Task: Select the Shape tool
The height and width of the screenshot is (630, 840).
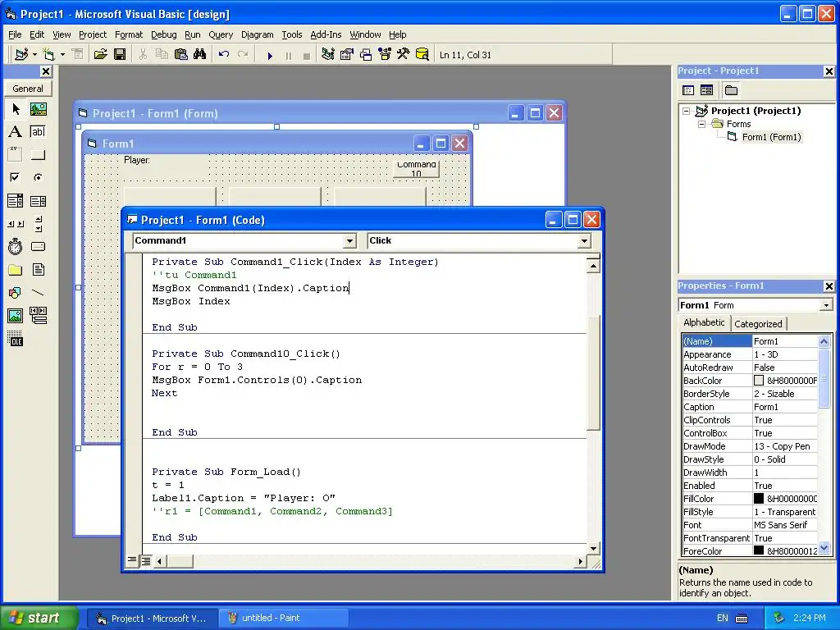Action: click(16, 293)
